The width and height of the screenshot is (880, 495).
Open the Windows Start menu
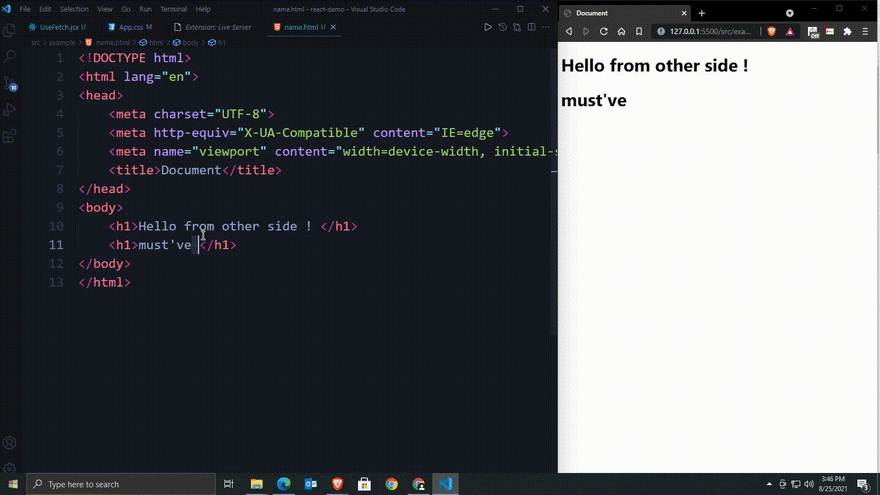click(x=13, y=484)
